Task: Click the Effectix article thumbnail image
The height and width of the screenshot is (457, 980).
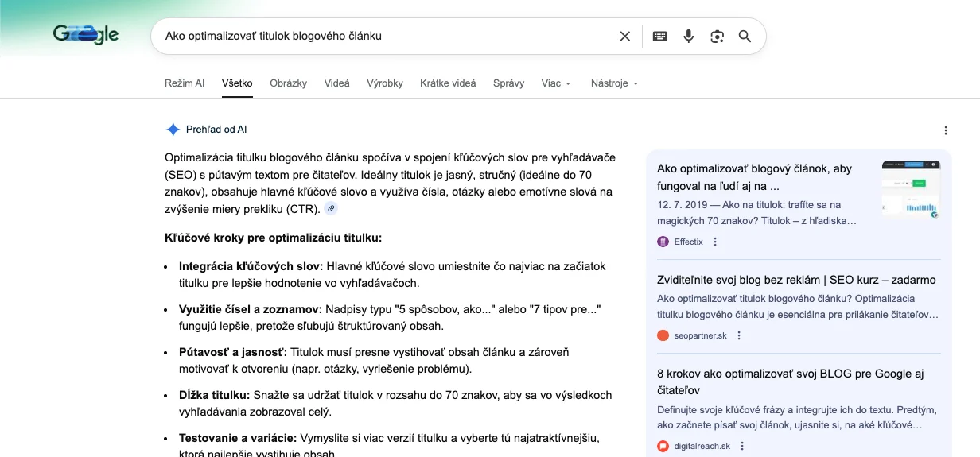Action: (x=911, y=188)
